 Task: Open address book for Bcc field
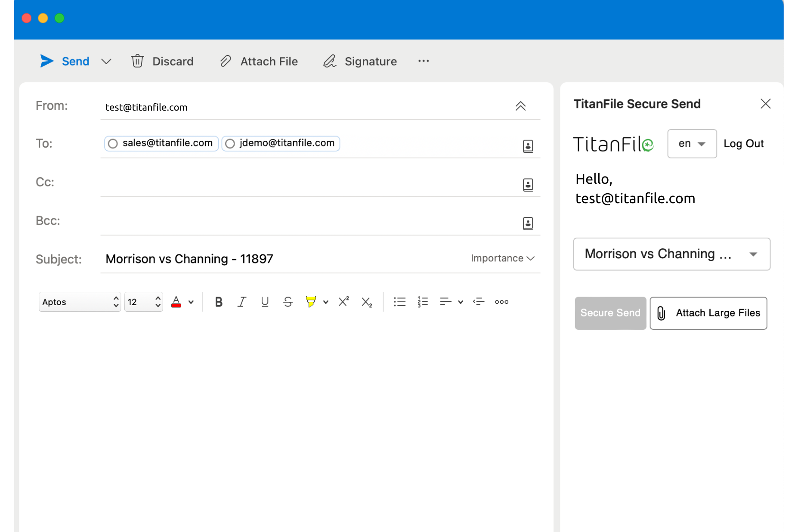[528, 223]
